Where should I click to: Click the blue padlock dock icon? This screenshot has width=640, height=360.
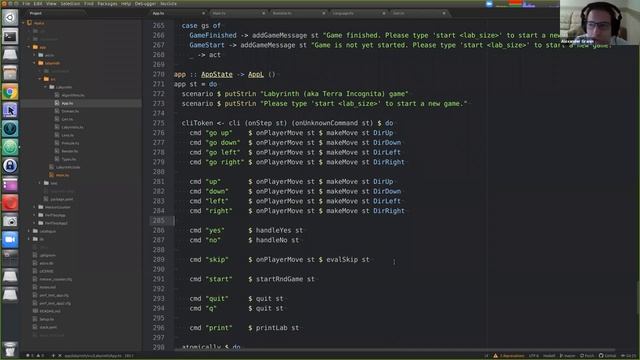(x=10, y=166)
